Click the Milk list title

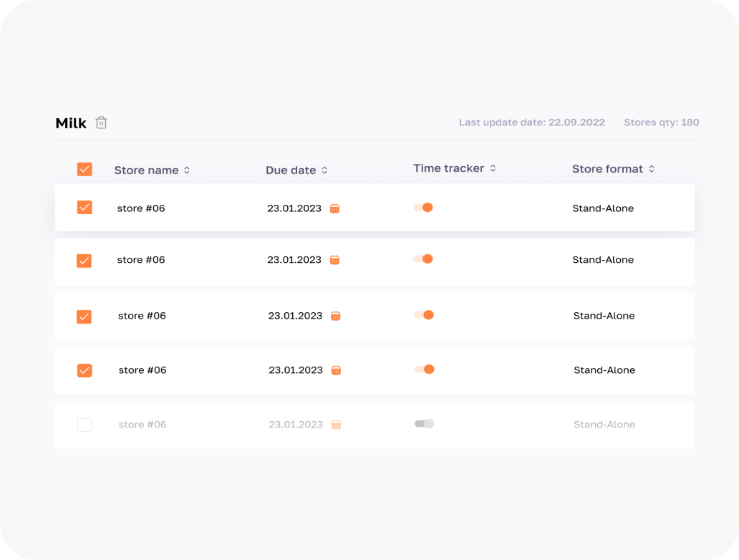click(71, 123)
